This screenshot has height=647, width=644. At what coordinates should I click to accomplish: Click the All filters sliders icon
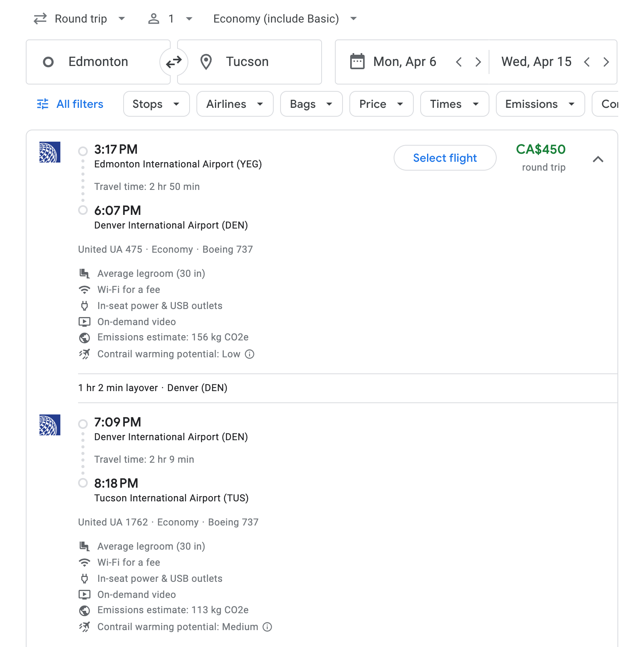tap(43, 104)
